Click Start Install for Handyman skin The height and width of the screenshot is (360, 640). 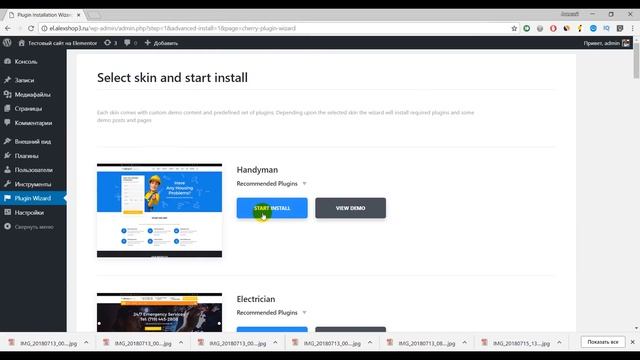click(x=272, y=208)
